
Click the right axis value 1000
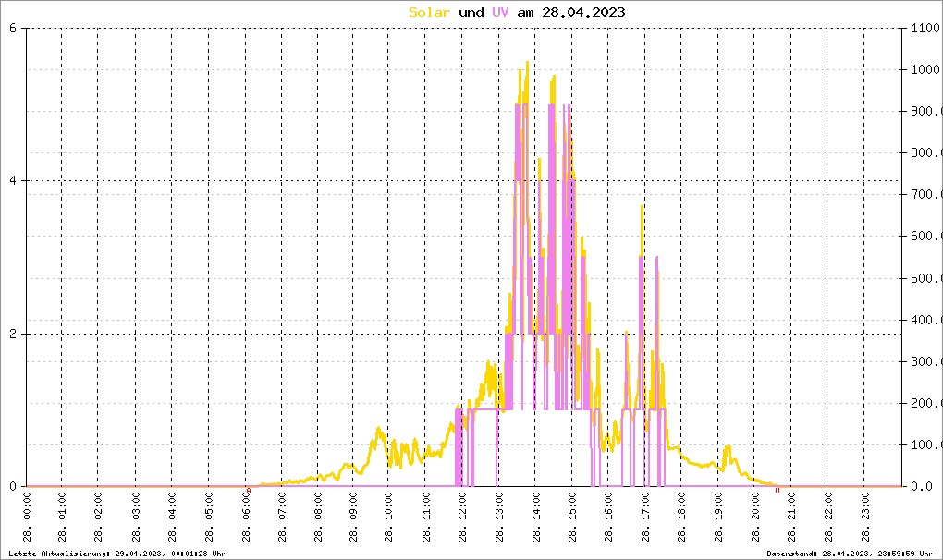click(924, 69)
